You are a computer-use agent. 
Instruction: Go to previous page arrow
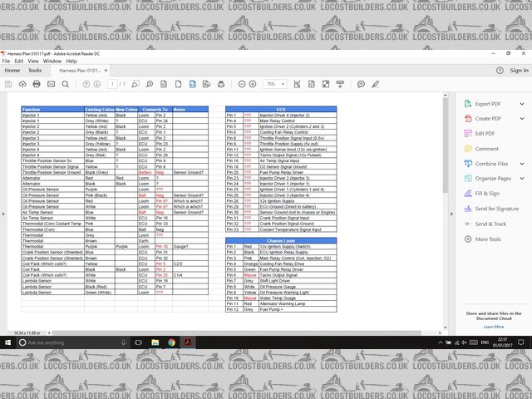click(x=86, y=84)
